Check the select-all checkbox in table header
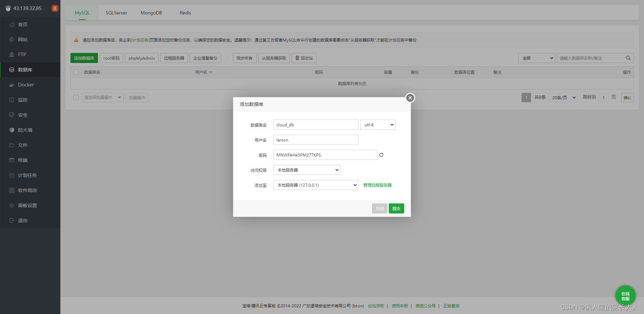 click(x=76, y=72)
